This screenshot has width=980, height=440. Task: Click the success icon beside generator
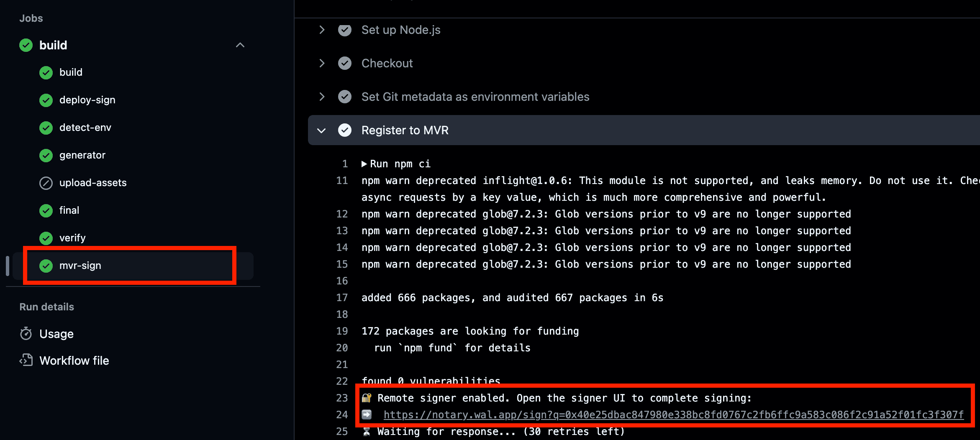point(46,156)
